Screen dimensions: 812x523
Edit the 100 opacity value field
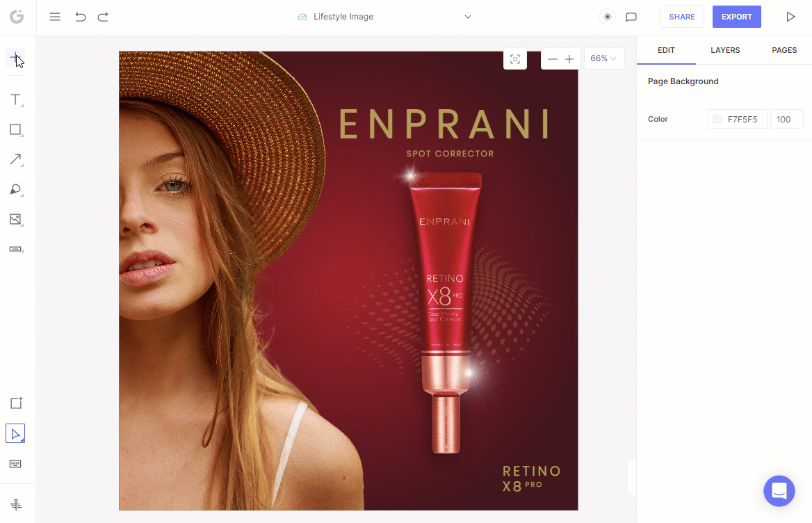787,119
